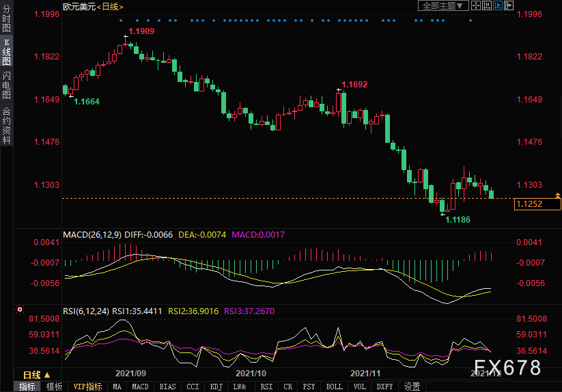This screenshot has height=392, width=562.
Task: Open the 全部主题 theme dropdown
Action: (442, 5)
